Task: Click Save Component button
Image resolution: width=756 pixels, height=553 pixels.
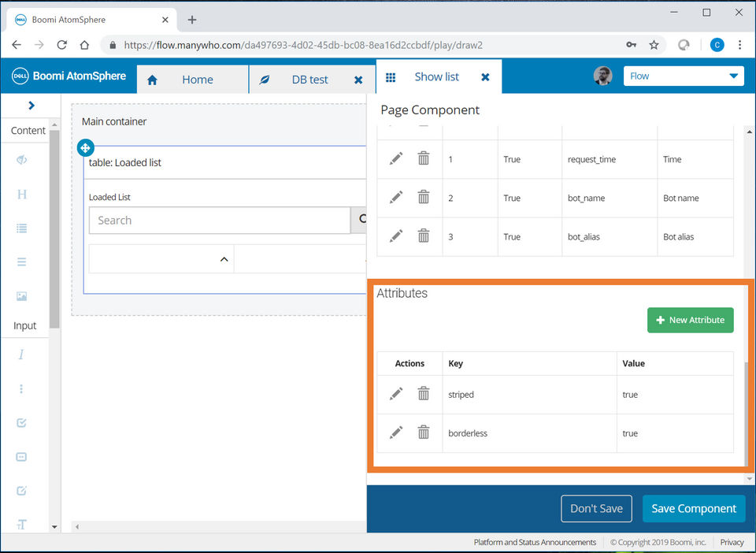Action: tap(693, 508)
